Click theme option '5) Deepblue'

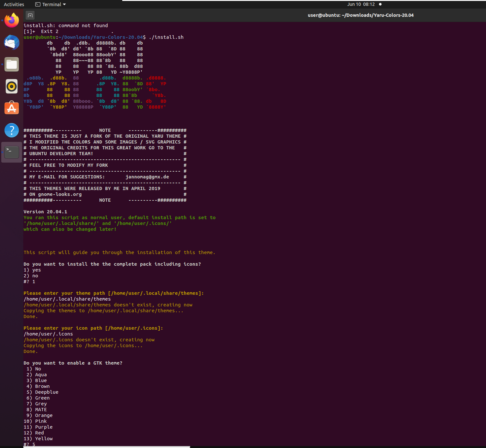point(42,392)
